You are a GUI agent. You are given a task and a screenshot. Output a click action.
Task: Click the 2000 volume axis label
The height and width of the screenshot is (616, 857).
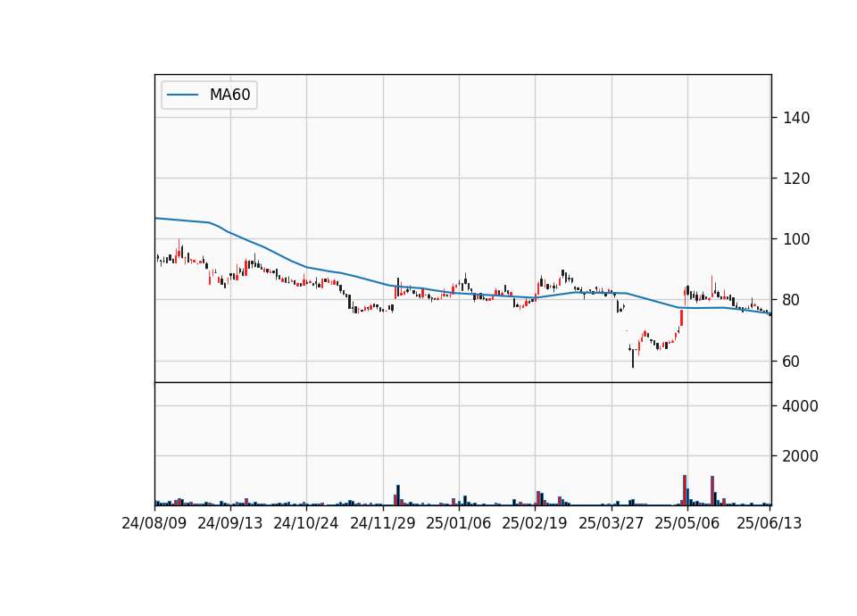[800, 456]
